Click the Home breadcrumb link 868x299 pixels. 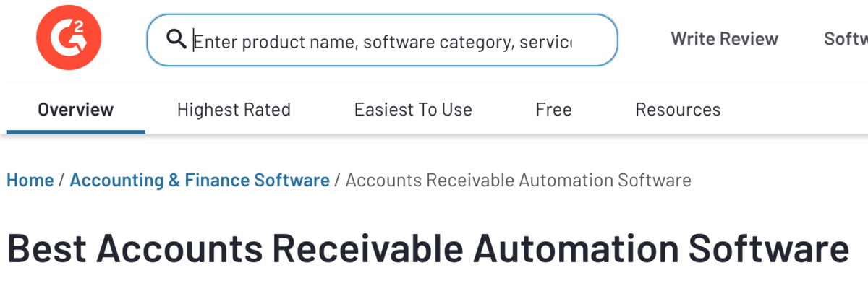coord(30,180)
